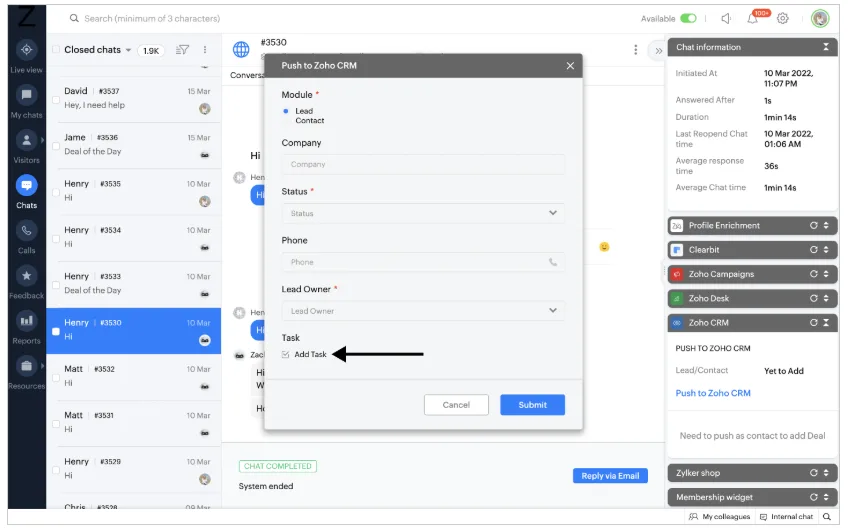Refresh the Zoho Campaigns widget
The height and width of the screenshot is (531, 848).
coord(813,274)
